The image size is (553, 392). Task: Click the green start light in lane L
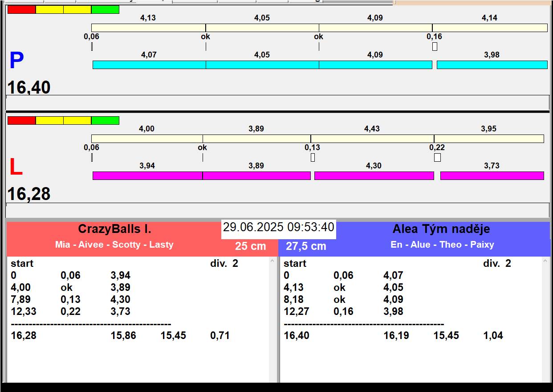point(105,121)
